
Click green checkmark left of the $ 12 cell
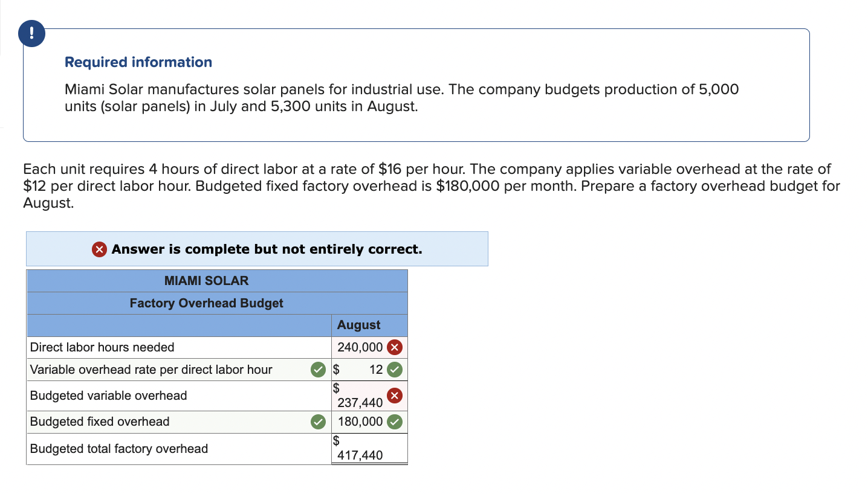click(x=317, y=370)
